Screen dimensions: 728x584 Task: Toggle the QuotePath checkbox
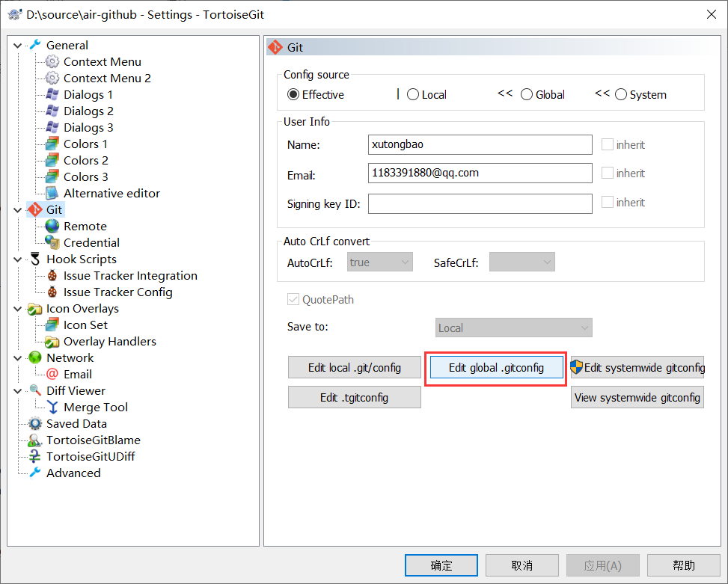pyautogui.click(x=293, y=300)
